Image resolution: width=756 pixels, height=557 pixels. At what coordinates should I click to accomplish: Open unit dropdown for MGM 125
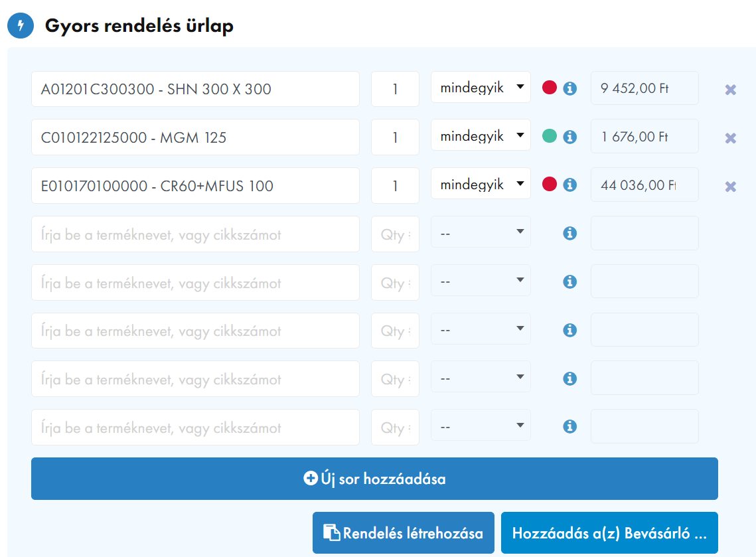coord(481,136)
